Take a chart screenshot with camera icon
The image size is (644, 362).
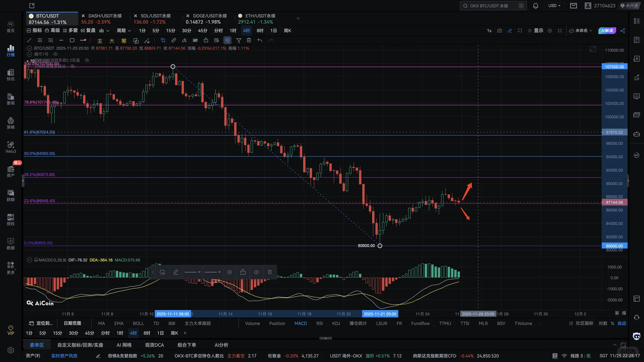(x=499, y=31)
